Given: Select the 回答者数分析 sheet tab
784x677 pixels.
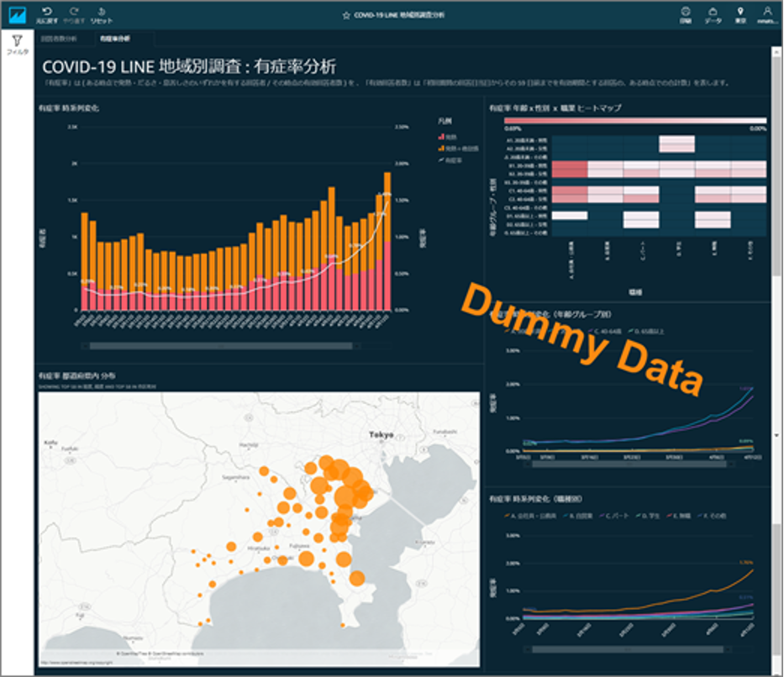Looking at the screenshot, I should coord(59,39).
